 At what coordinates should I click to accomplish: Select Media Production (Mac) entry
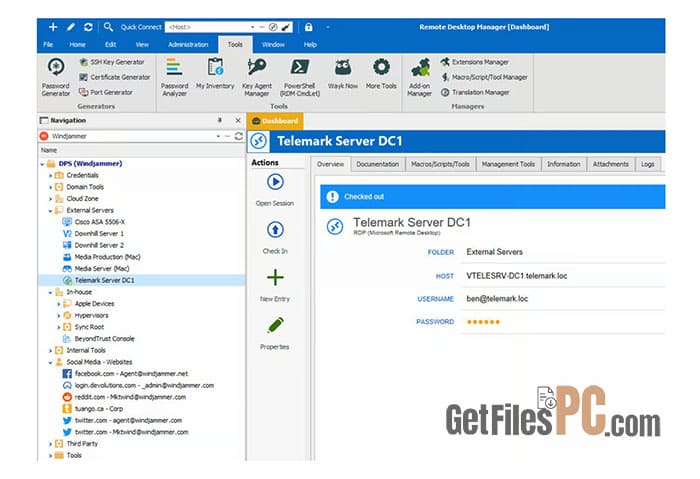(x=102, y=257)
